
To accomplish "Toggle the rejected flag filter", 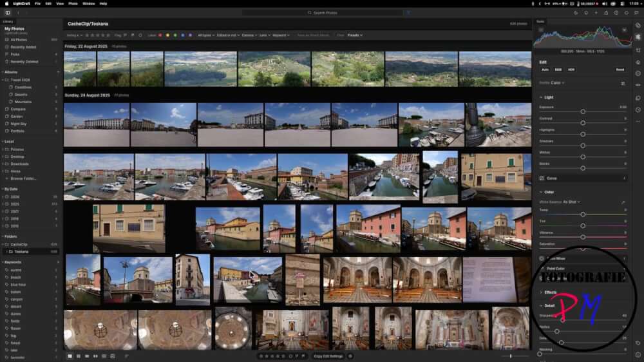I will click(x=133, y=35).
